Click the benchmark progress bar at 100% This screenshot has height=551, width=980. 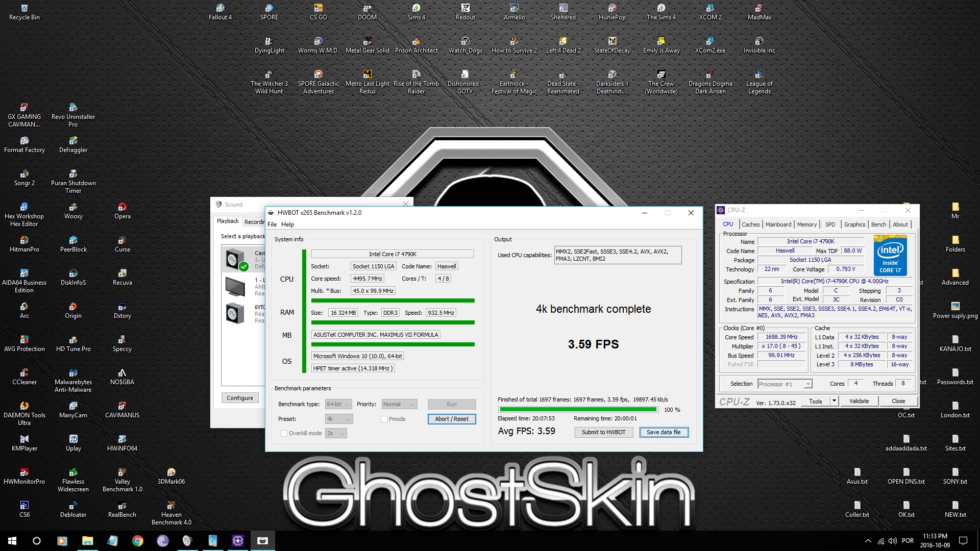pos(578,409)
